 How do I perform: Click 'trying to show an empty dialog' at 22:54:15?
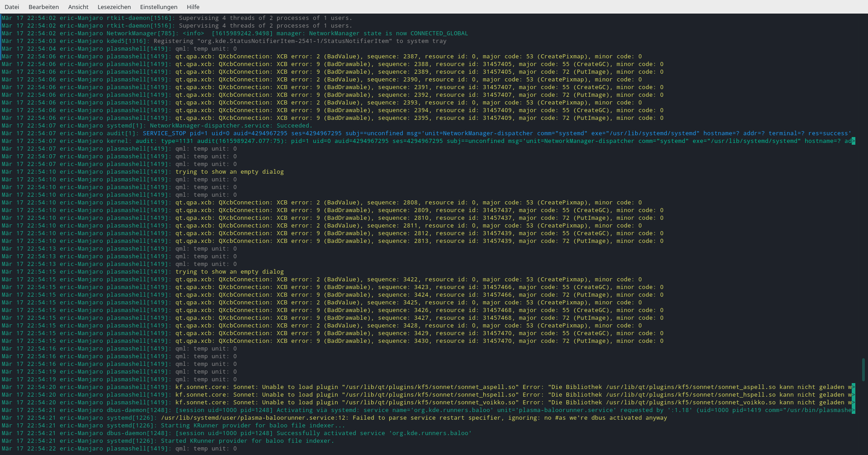coord(230,272)
